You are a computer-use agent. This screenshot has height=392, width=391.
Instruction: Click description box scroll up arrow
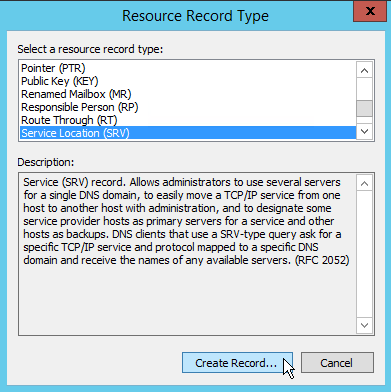364,183
